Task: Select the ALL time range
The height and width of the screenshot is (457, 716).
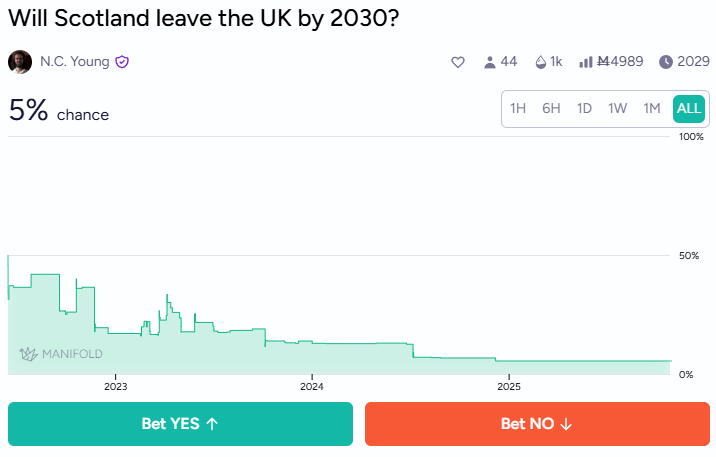Action: coord(689,109)
